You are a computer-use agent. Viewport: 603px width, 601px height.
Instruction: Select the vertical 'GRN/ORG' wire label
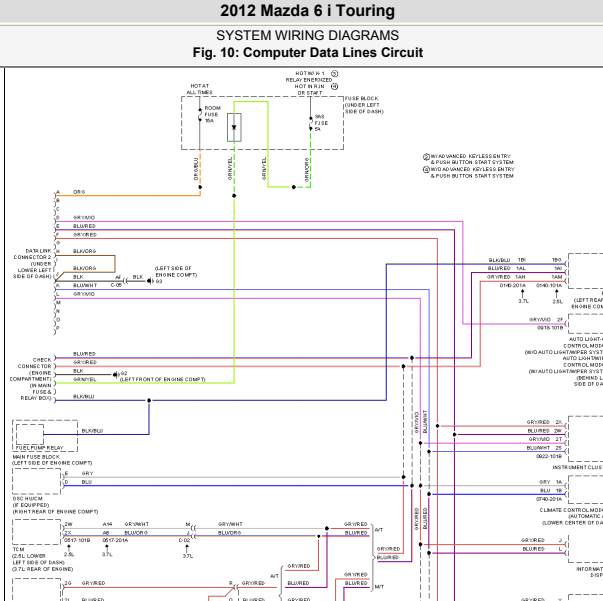click(307, 170)
